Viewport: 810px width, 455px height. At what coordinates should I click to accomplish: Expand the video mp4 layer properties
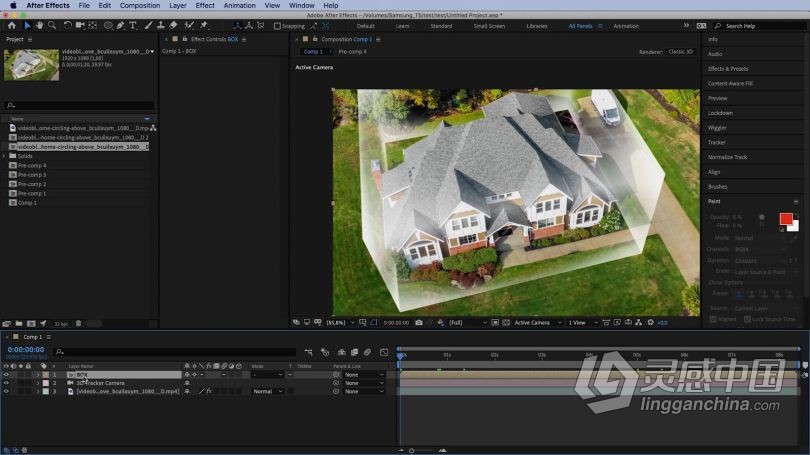tap(37, 391)
